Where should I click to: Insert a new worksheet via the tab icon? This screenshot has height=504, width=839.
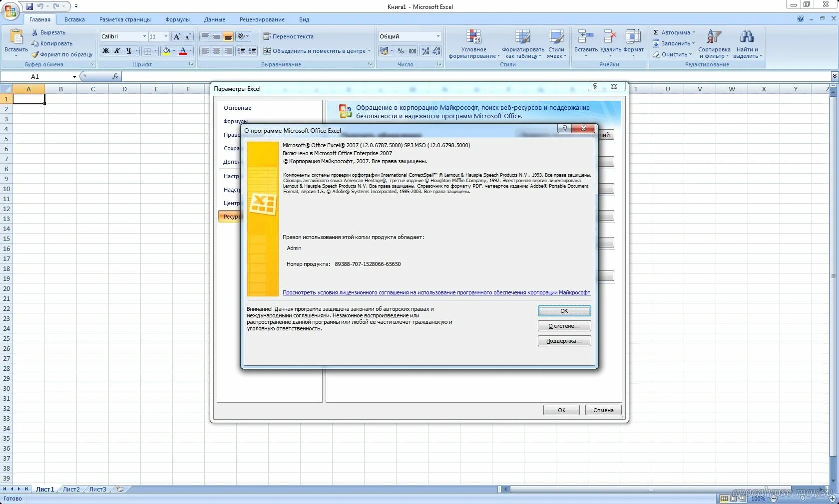[120, 490]
